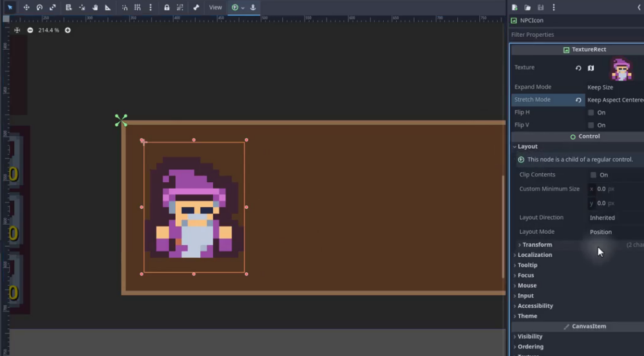Image resolution: width=644 pixels, height=356 pixels.
Task: Expand the Visibility group
Action: tap(530, 336)
